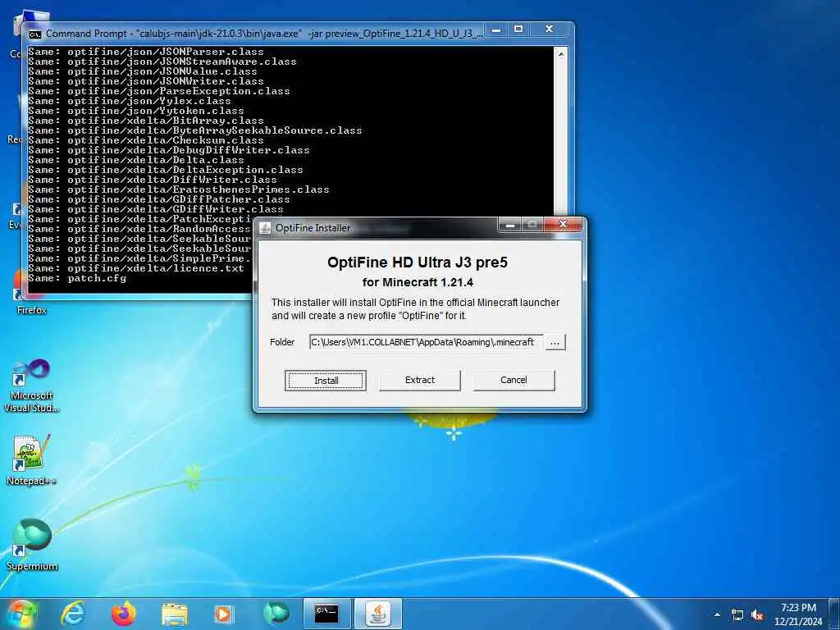Click the 'optifine/json/Yylex.class' console line

point(130,101)
